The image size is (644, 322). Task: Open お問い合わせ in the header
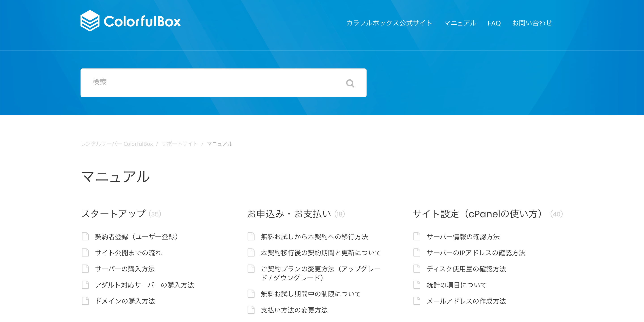point(532,23)
